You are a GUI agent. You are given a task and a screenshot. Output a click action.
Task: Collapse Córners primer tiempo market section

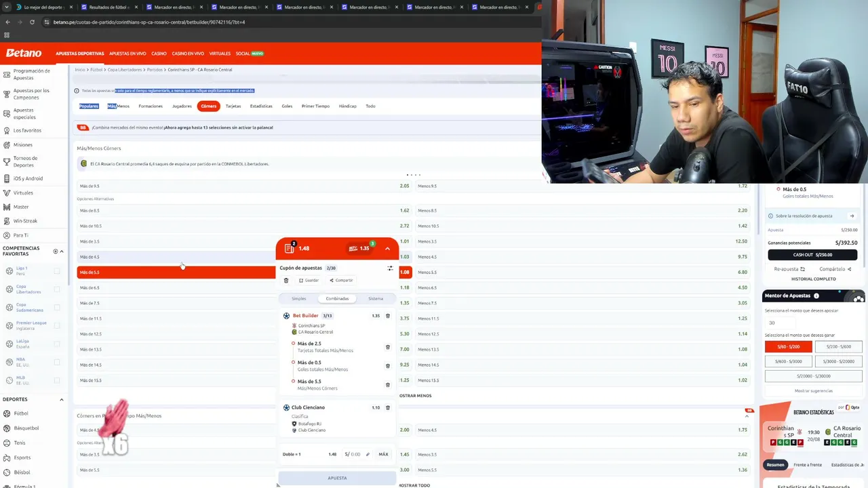pos(747,416)
